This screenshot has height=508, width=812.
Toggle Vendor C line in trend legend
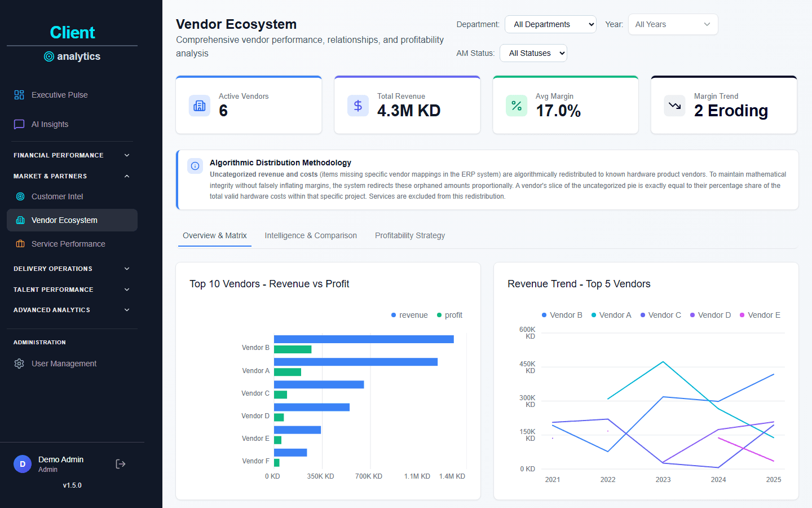click(661, 315)
